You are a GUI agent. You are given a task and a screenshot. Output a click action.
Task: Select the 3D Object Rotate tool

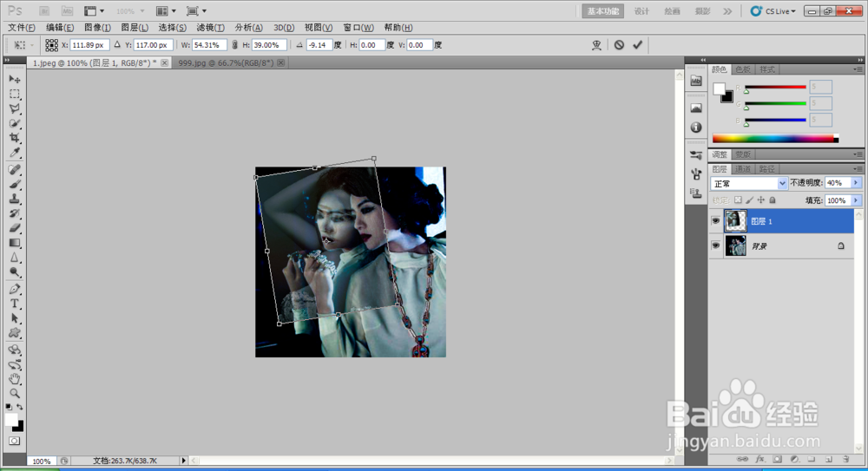click(15, 350)
